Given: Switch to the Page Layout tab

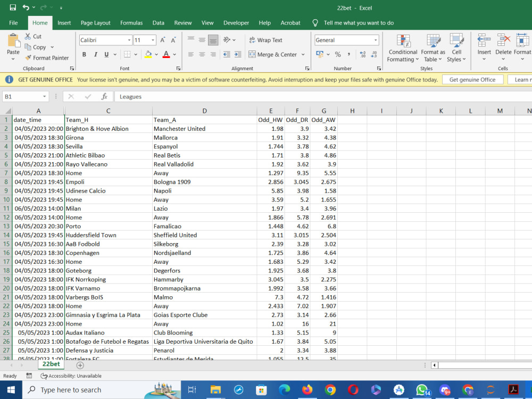Looking at the screenshot, I should [95, 23].
